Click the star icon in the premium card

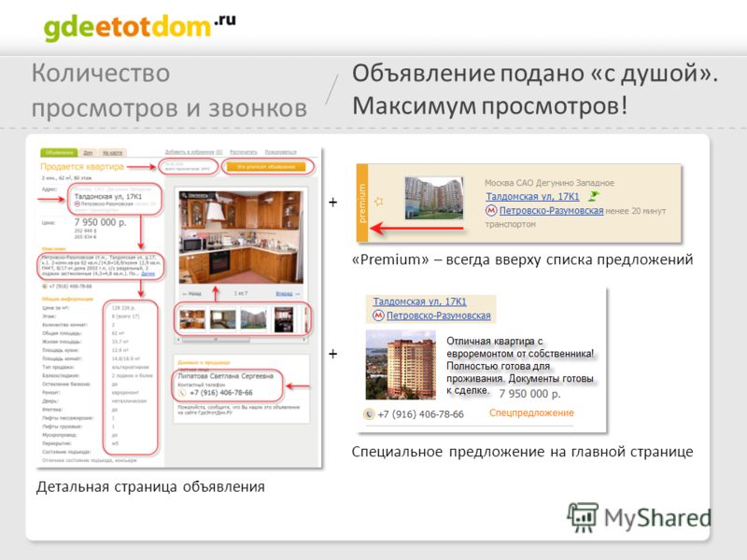coord(379,202)
